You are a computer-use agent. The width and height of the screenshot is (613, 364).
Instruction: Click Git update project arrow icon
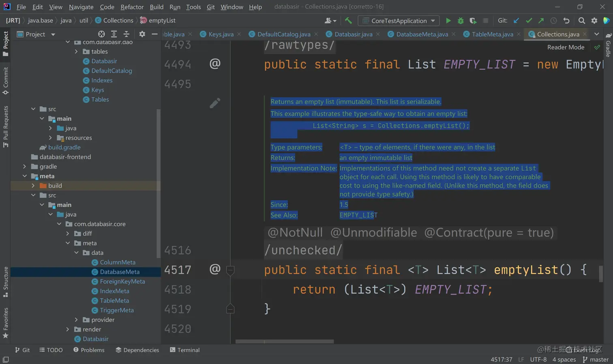[x=516, y=21]
